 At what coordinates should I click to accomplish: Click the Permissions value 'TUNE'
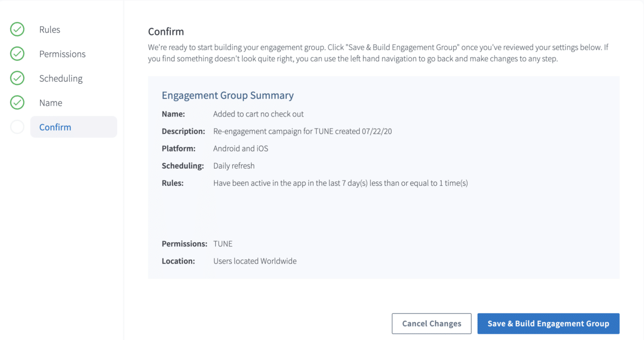(x=223, y=243)
